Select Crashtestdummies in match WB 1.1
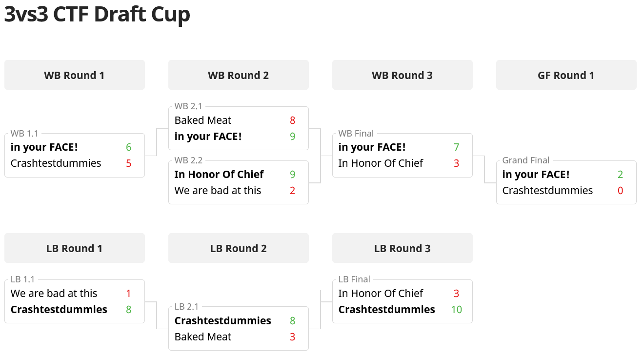 (x=56, y=163)
